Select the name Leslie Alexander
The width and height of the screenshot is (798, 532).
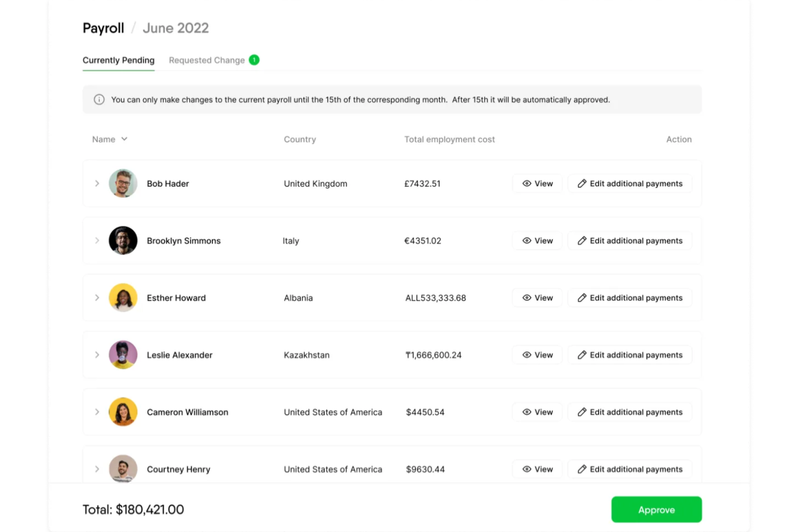click(x=180, y=355)
